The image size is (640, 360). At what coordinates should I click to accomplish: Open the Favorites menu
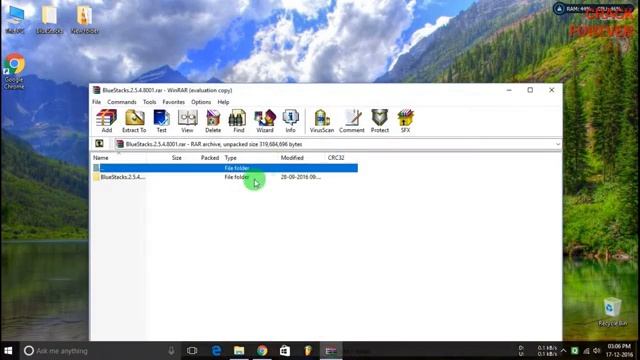pos(173,102)
